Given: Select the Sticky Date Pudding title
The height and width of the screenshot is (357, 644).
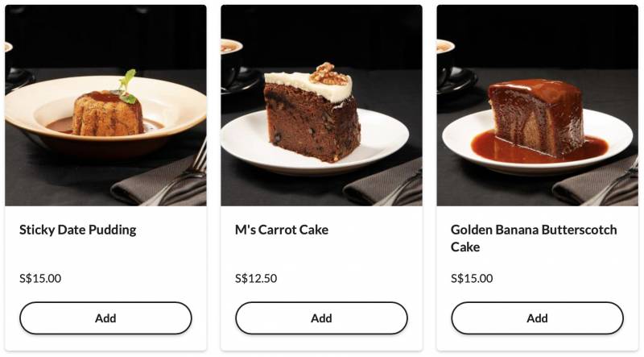Looking at the screenshot, I should click(x=77, y=230).
